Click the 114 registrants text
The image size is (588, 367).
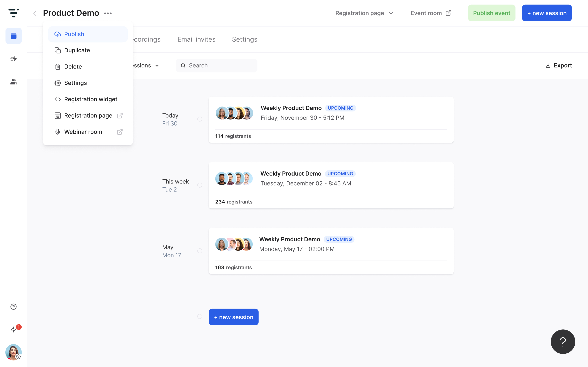pyautogui.click(x=233, y=136)
